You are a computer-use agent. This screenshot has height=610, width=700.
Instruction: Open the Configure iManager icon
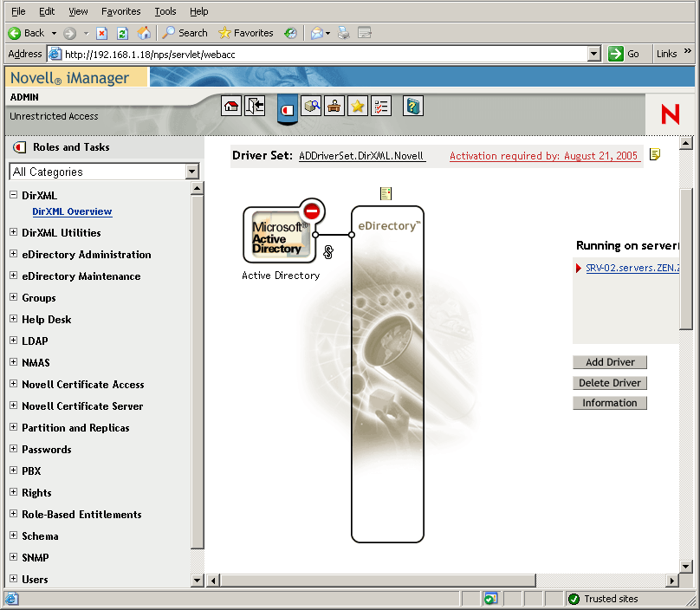(335, 106)
